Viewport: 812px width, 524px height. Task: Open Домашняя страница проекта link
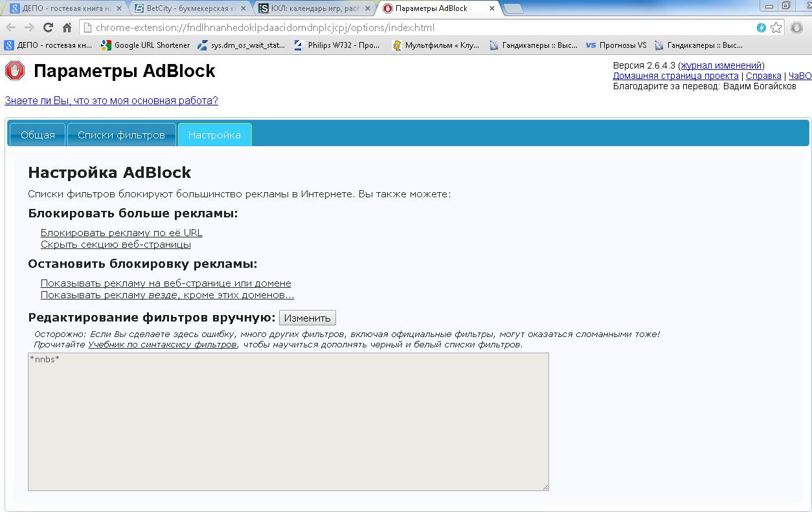coord(676,76)
